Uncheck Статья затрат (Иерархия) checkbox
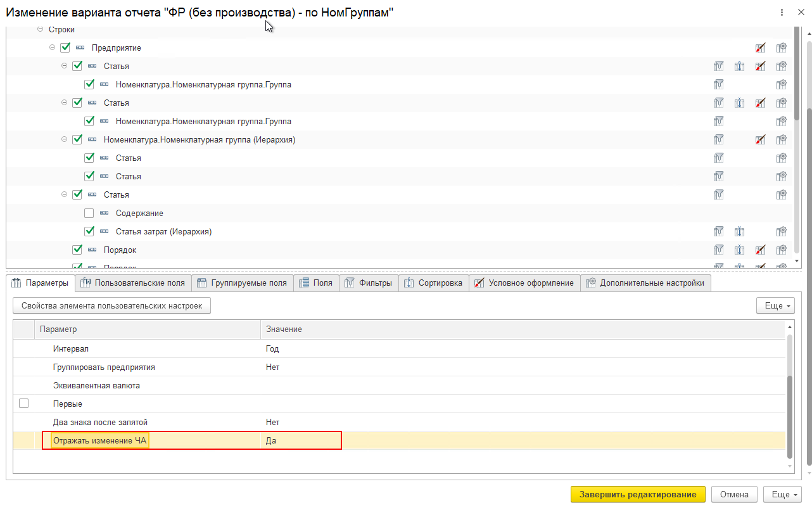 89,231
